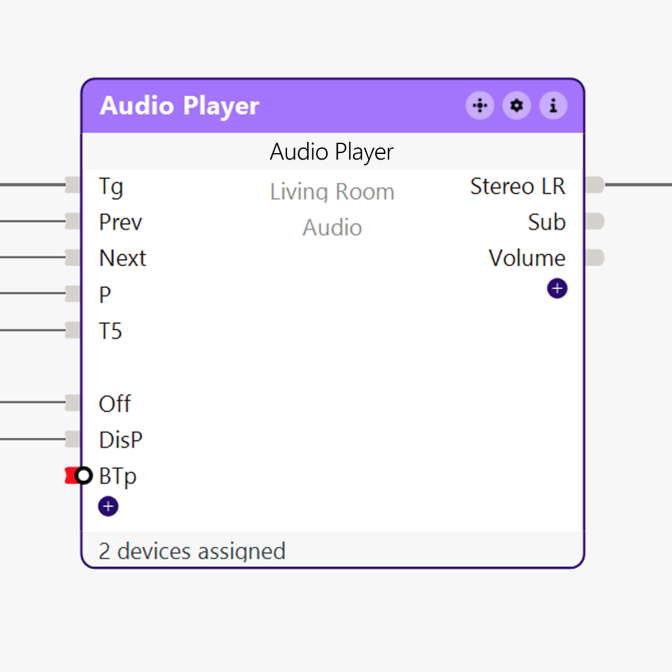Image resolution: width=672 pixels, height=672 pixels.
Task: Open Audio Player settings gear
Action: pyautogui.click(x=516, y=105)
